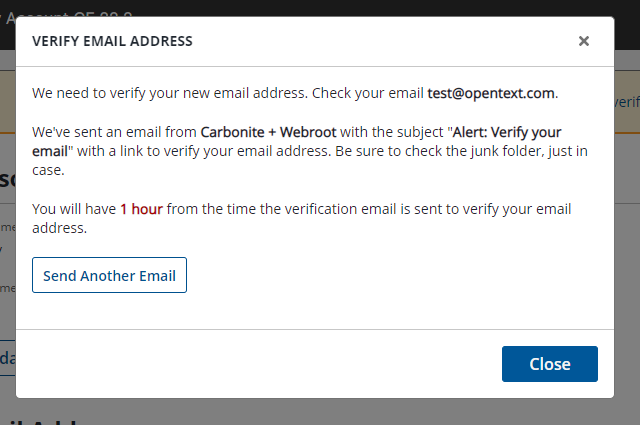Screen dimensions: 640x425
Task: Click the word "address." ending the last paragraph
Action: [x=59, y=228]
